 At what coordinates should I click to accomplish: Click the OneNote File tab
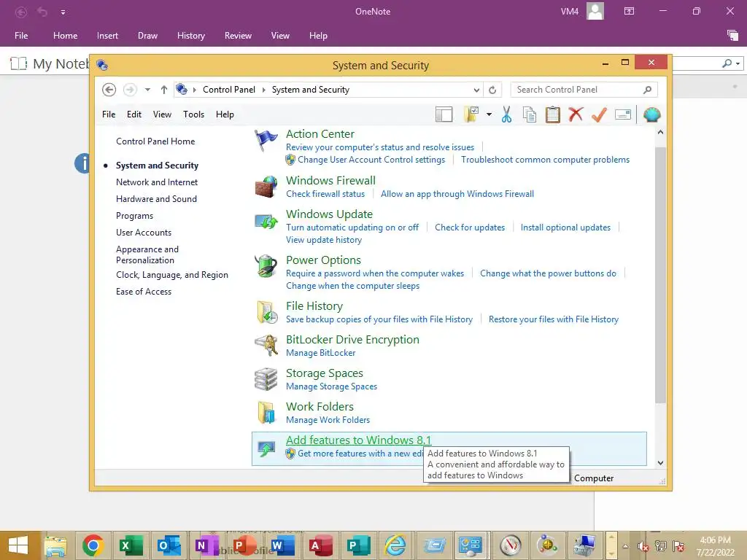tap(21, 36)
